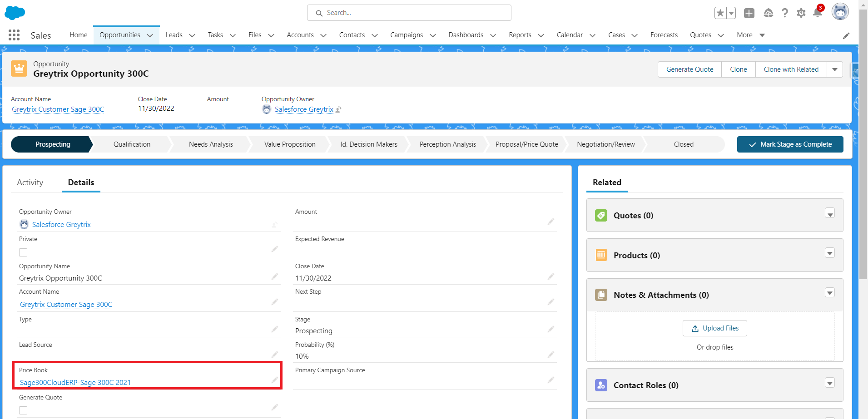Open the Favorites list dropdown arrow
Image resolution: width=868 pixels, height=419 pixels.
click(731, 13)
